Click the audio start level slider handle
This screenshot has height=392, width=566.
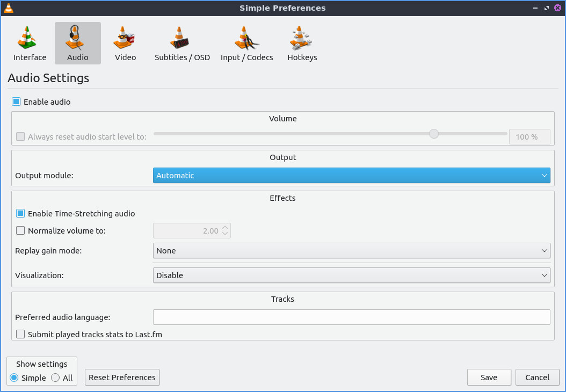click(434, 134)
